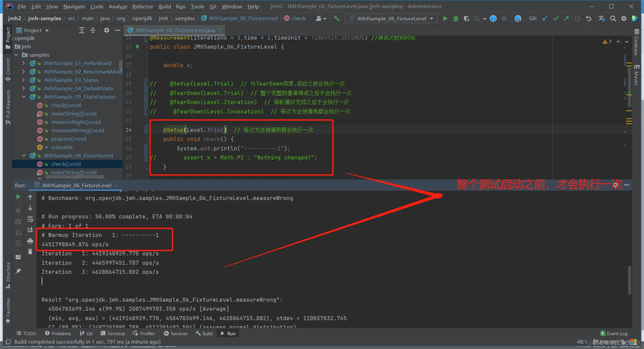Open the Database side panel
Viewport: 644px width, 349px height.
(x=636, y=42)
